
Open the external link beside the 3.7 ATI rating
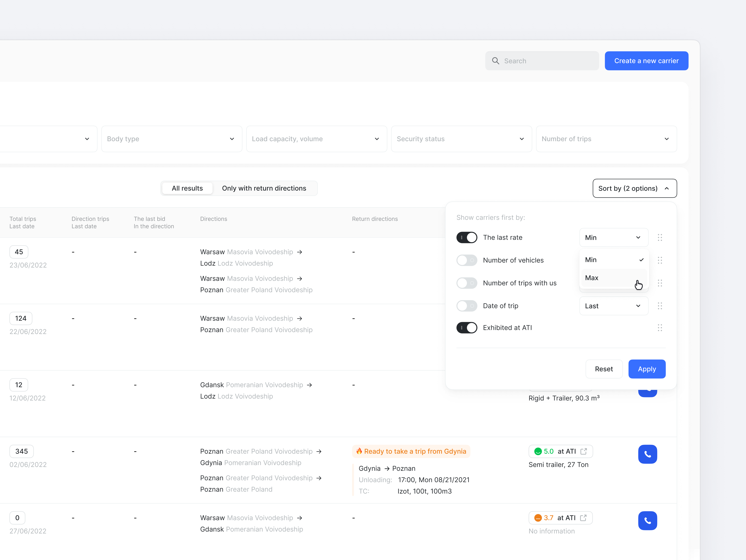[x=584, y=517]
